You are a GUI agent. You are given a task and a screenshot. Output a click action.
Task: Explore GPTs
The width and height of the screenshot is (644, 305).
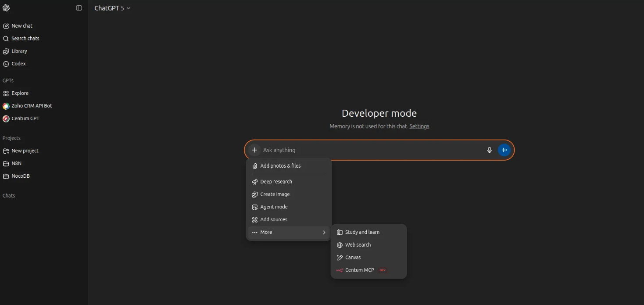[20, 93]
